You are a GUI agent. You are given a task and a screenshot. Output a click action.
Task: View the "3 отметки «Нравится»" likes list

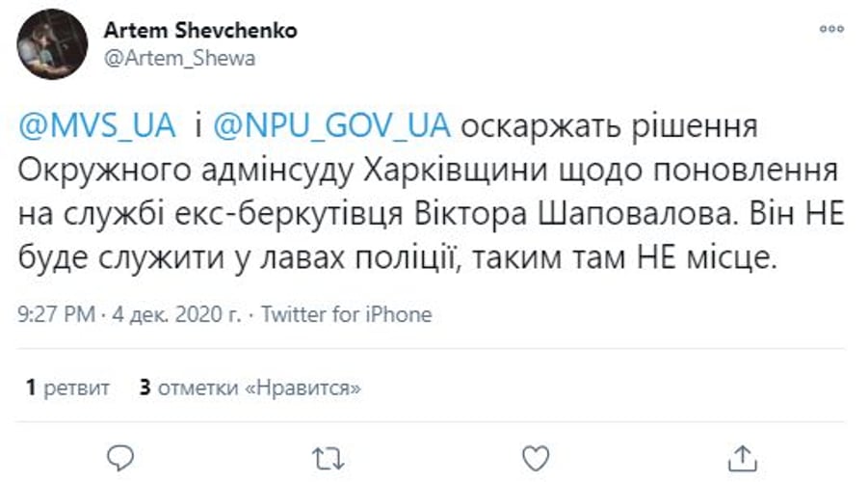click(250, 388)
